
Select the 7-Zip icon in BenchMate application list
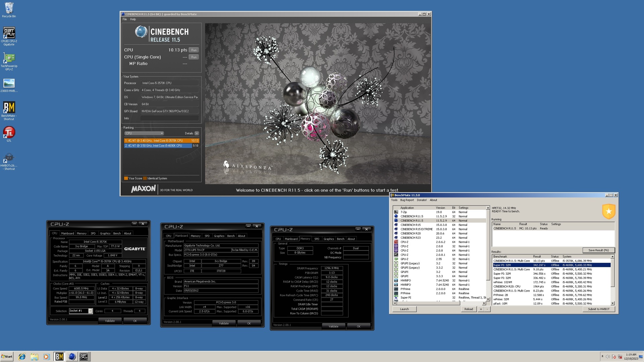click(396, 212)
